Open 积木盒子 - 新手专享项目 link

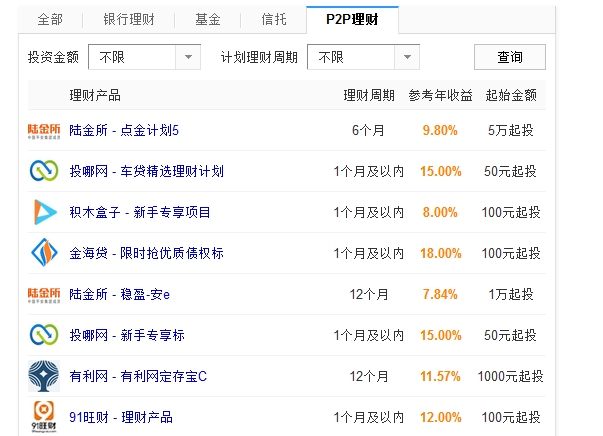[140, 212]
